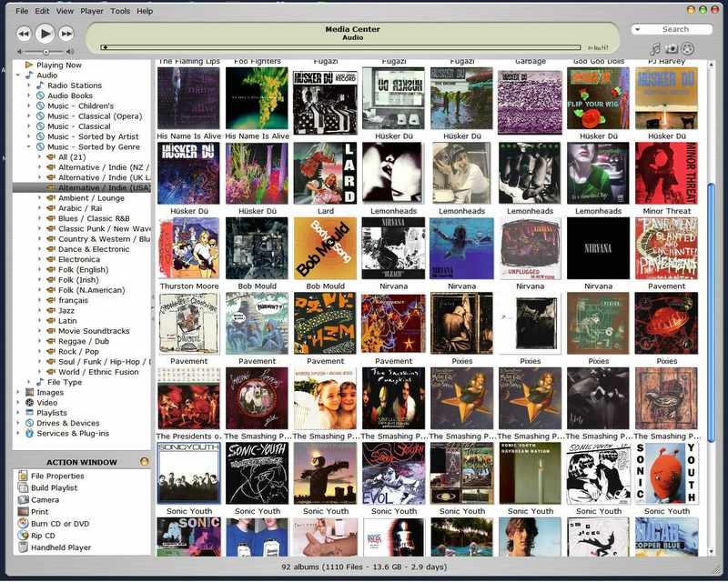Image resolution: width=728 pixels, height=582 pixels.
Task: Open Drives & Devices
Action: [67, 423]
